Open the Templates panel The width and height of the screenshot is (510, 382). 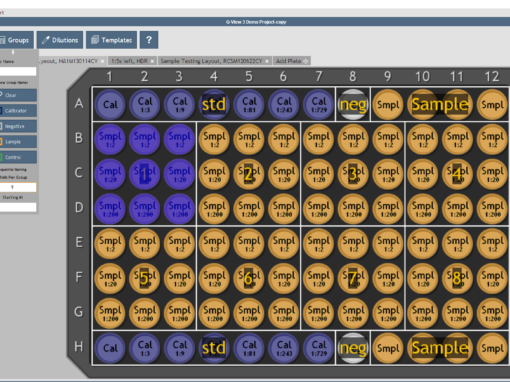coord(111,40)
